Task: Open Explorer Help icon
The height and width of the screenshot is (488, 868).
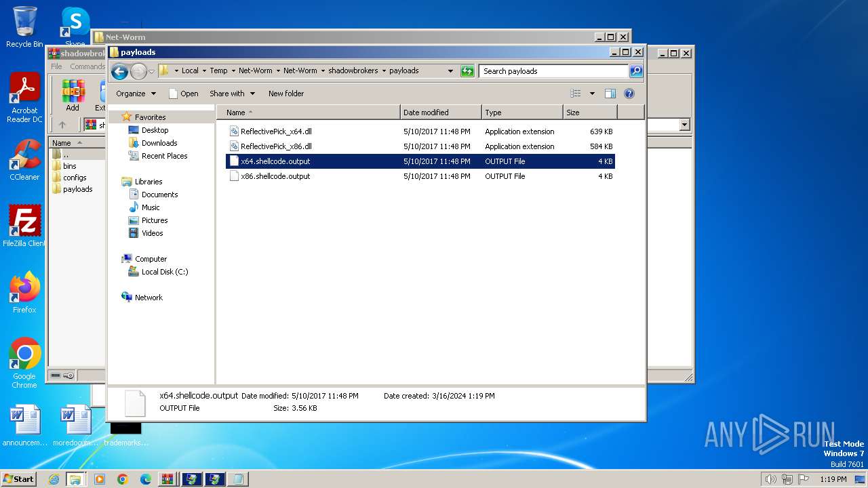Action: click(x=629, y=94)
